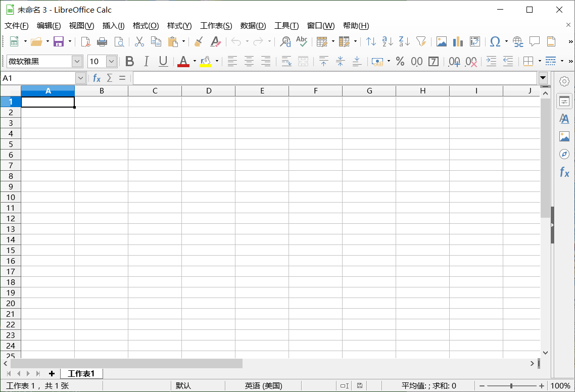Viewport: 575px width, 392px height.
Task: Open the font size dropdown
Action: click(x=111, y=61)
